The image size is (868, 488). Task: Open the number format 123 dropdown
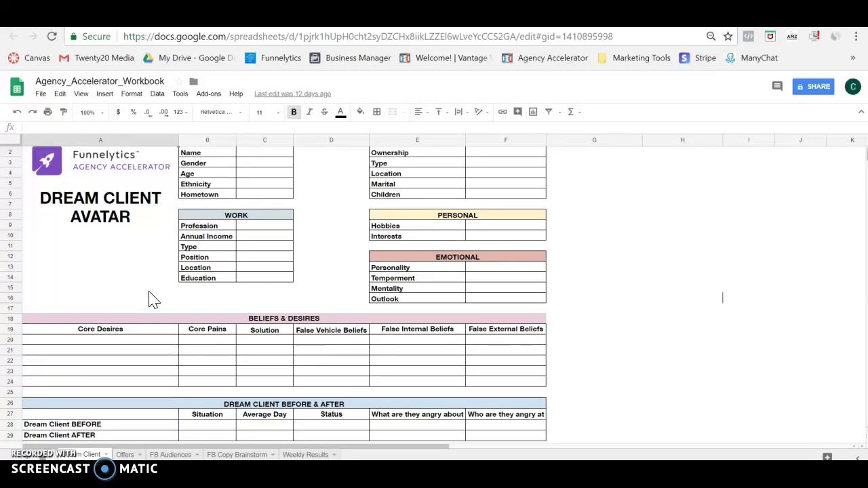point(180,112)
